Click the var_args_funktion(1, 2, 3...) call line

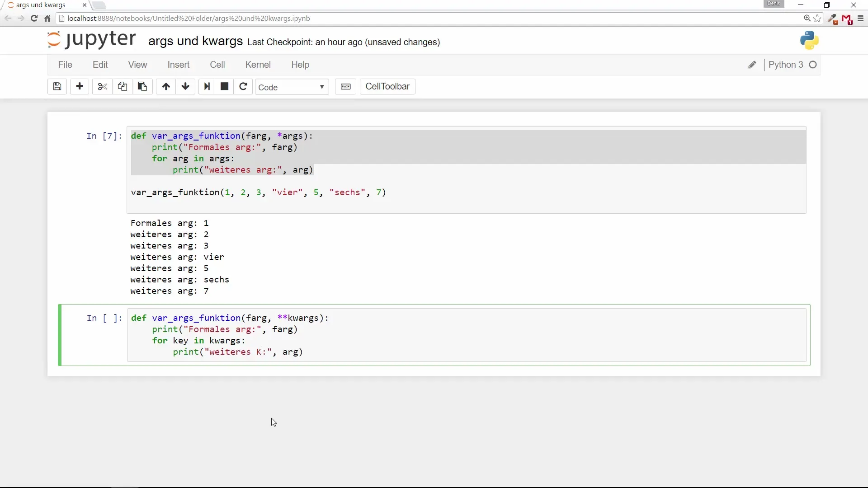tap(259, 192)
